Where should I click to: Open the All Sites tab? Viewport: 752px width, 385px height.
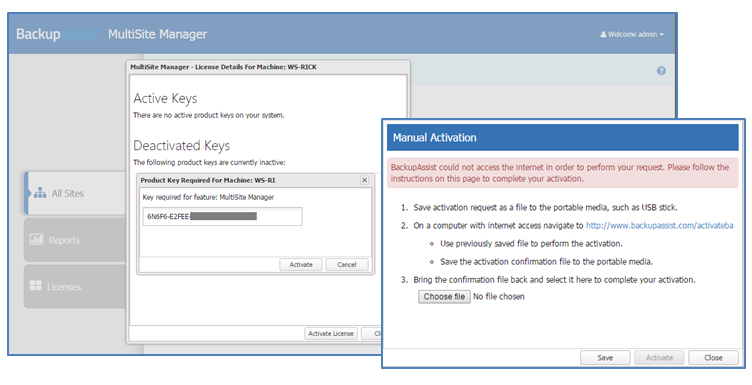pyautogui.click(x=75, y=193)
